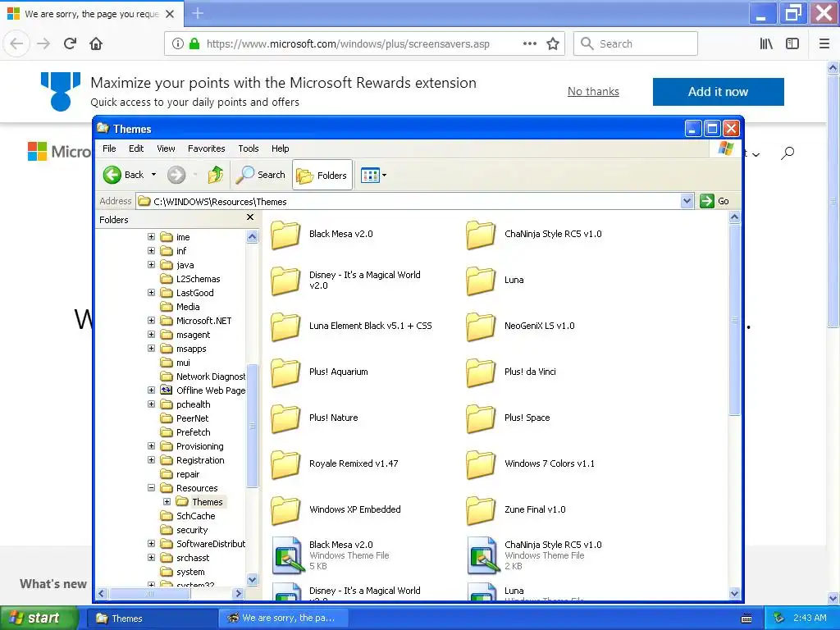Viewport: 840px width, 630px height.
Task: Select the Black Mesa v2.0 folder icon
Action: 285,235
